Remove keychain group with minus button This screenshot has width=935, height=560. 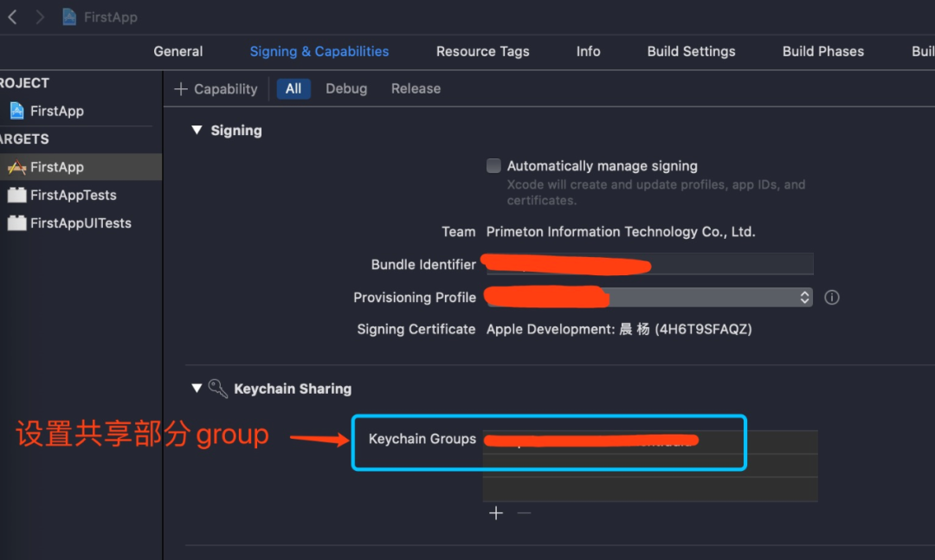tap(524, 513)
